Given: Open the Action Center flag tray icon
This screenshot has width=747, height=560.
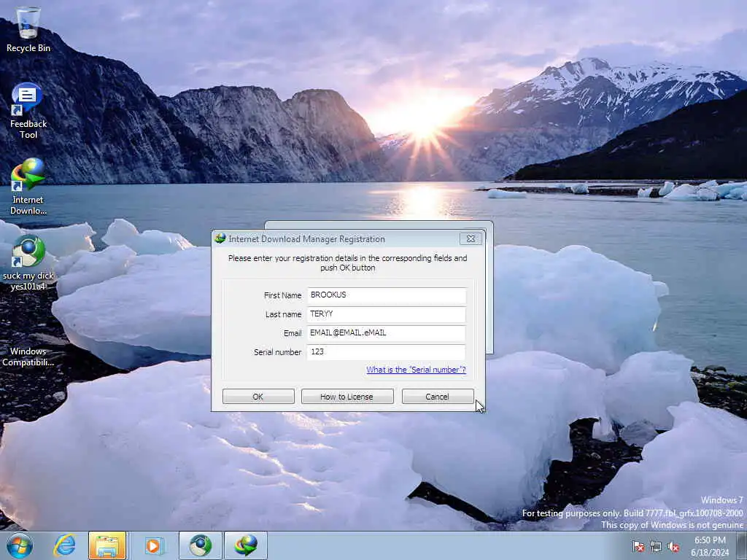Looking at the screenshot, I should click(x=638, y=546).
